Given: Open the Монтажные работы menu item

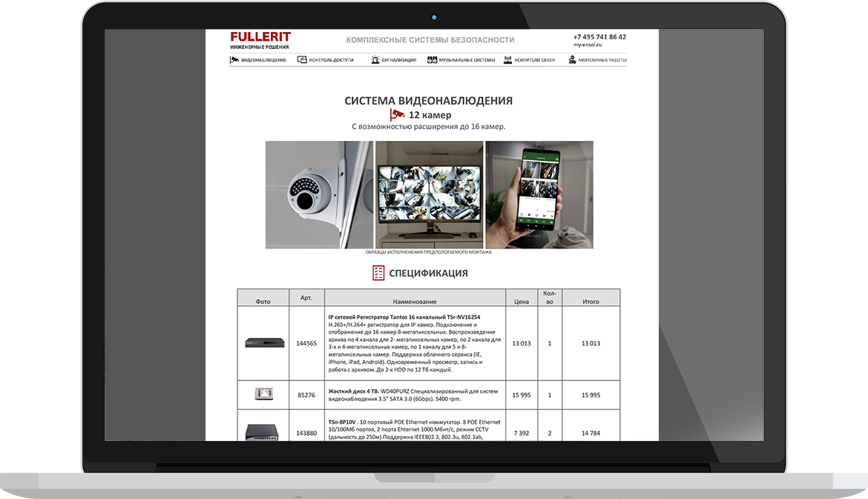Looking at the screenshot, I should tap(602, 60).
